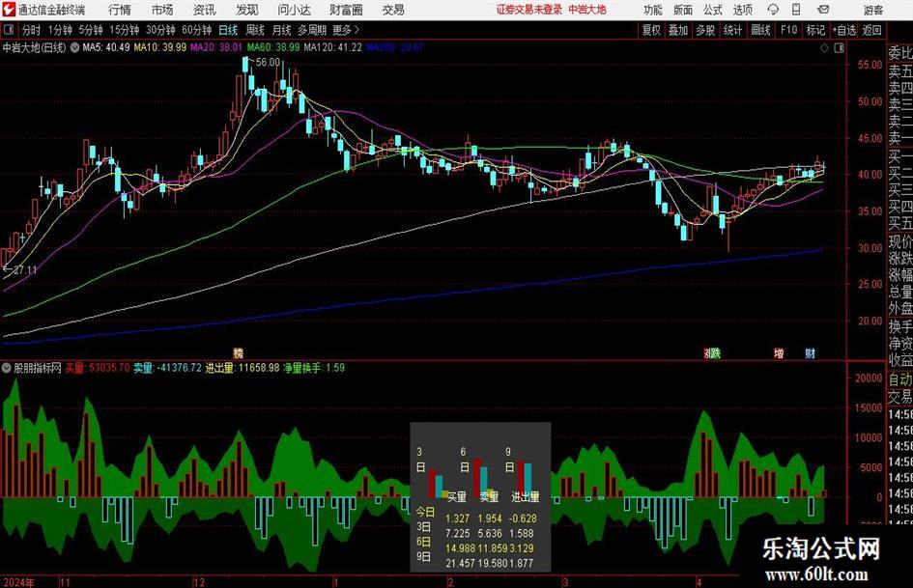This screenshot has height=588, width=913.
Task: Click the 统计 statistics toolbar button
Action: [732, 30]
